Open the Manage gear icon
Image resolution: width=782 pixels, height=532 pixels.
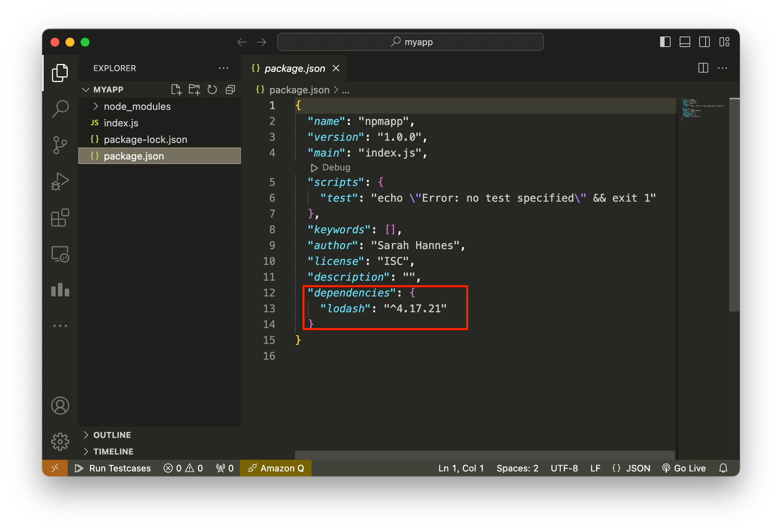click(x=60, y=442)
